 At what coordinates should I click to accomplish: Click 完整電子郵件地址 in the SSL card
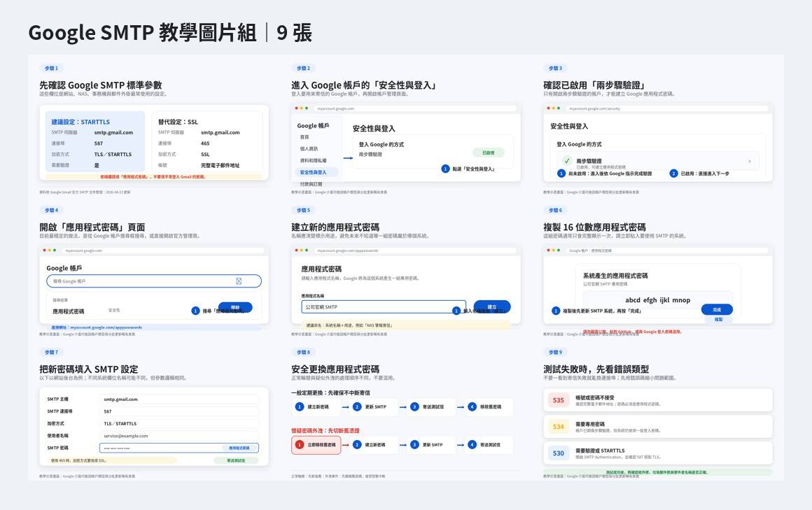220,165
